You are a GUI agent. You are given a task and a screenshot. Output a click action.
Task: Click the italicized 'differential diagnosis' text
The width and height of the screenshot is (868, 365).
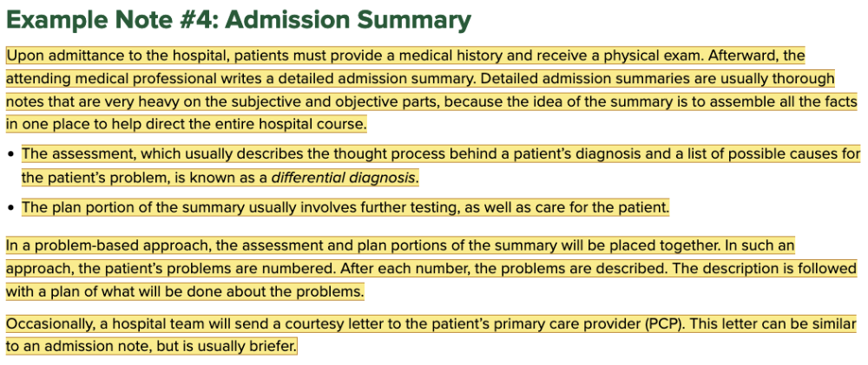pyautogui.click(x=344, y=179)
